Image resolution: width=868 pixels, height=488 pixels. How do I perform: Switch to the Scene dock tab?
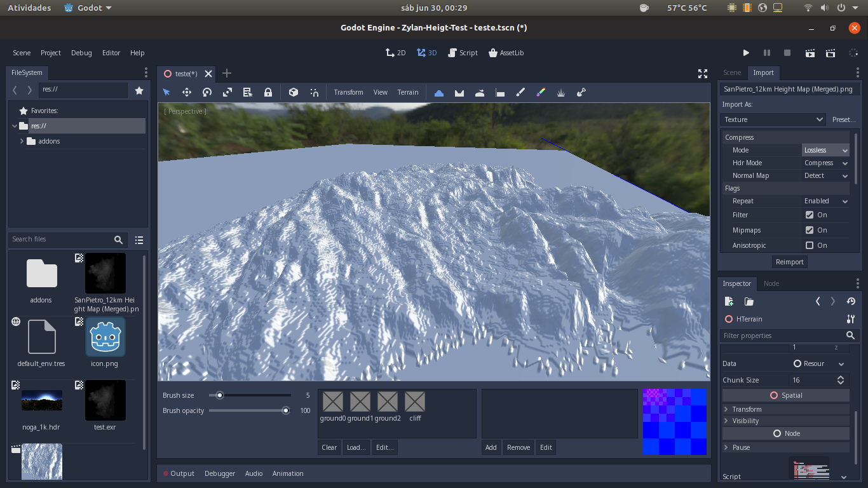click(732, 72)
